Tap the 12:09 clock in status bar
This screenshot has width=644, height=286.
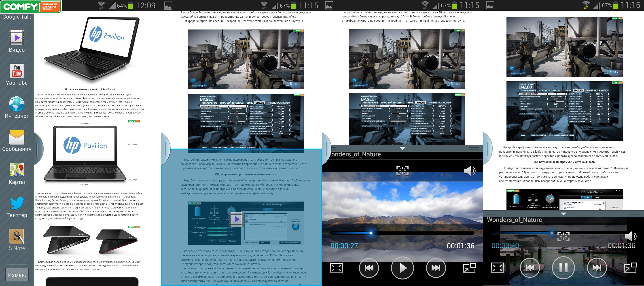pos(146,5)
